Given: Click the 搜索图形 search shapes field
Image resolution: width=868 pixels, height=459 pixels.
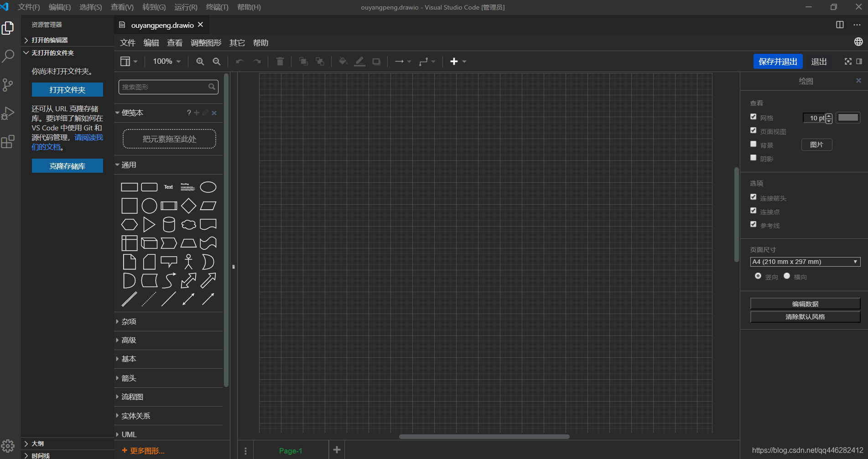Looking at the screenshot, I should [168, 87].
